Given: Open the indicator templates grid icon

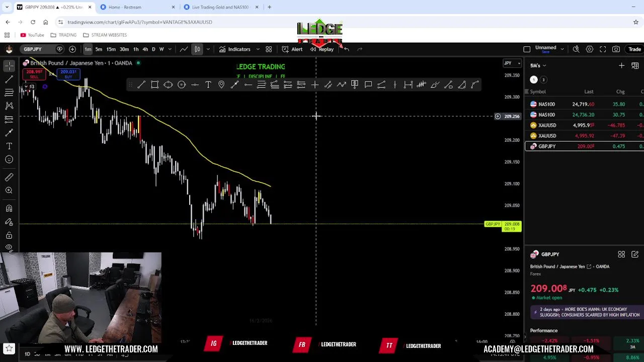Looking at the screenshot, I should (269, 49).
